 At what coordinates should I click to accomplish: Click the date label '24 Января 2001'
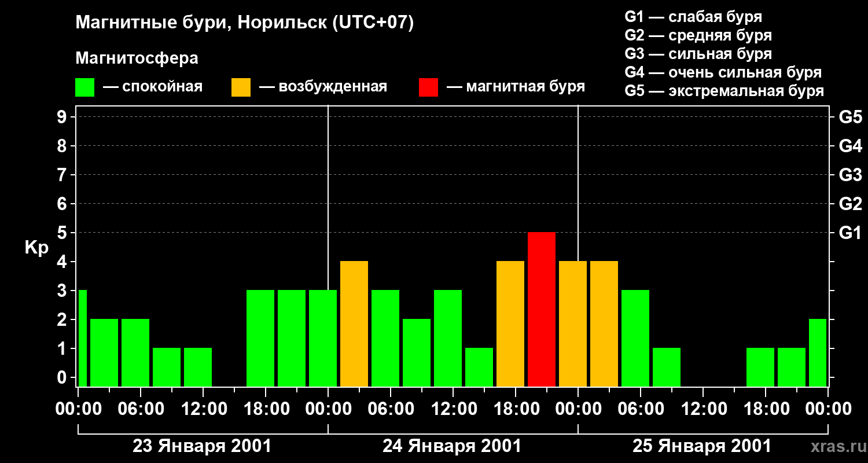[452, 446]
